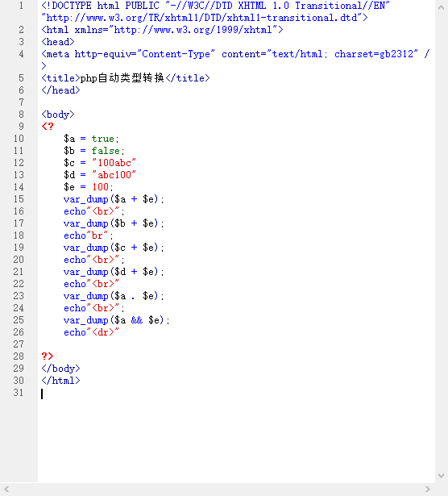The image size is (448, 496).
Task: Click var_dump($c + $e); statement
Action: point(114,248)
